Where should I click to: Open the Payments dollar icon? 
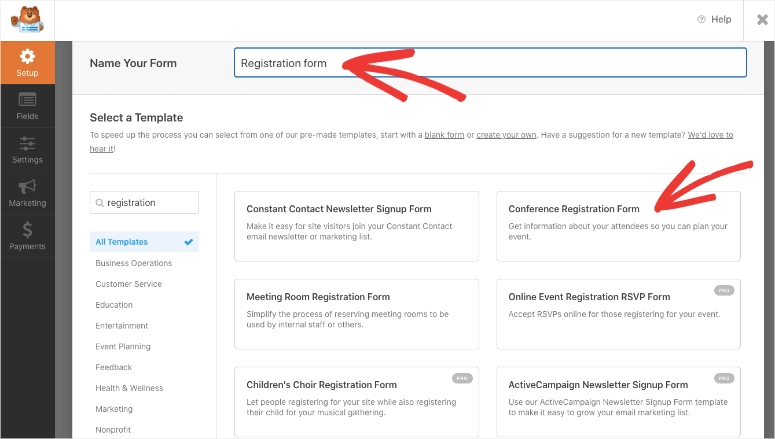27,230
